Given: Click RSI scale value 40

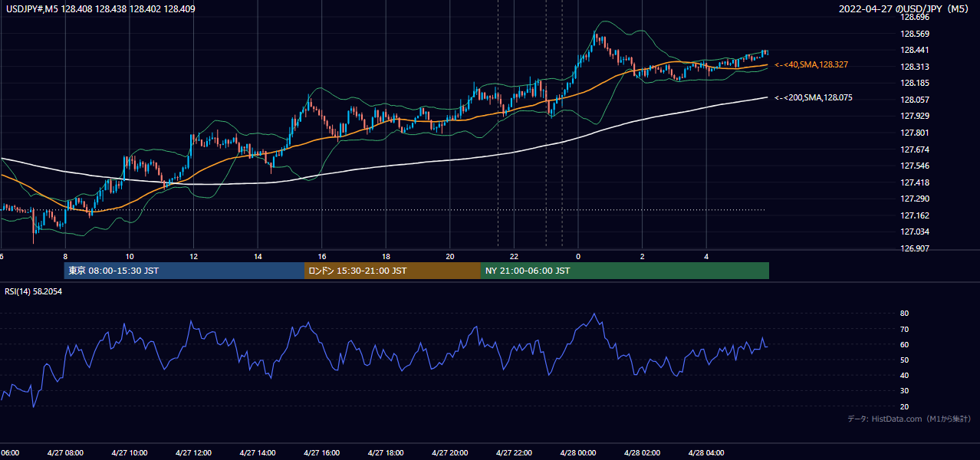Looking at the screenshot, I should tap(904, 375).
